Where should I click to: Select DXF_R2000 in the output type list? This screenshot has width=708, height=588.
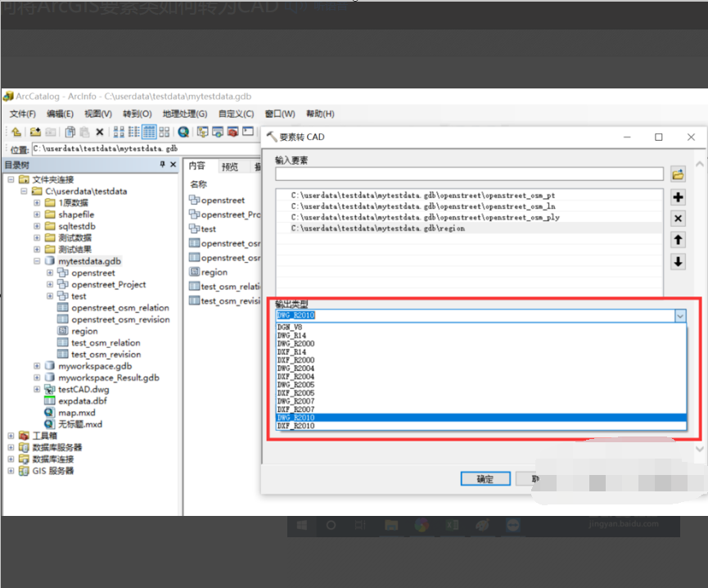[x=481, y=360]
